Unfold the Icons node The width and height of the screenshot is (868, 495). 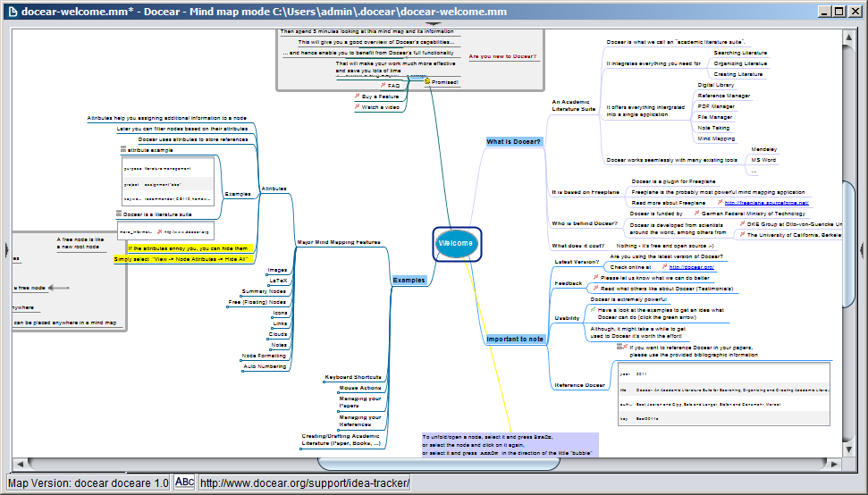pyautogui.click(x=272, y=317)
